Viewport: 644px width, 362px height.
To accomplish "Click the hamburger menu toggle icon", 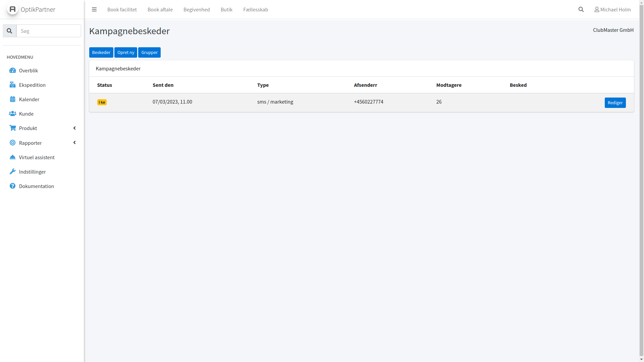I will pos(94,9).
